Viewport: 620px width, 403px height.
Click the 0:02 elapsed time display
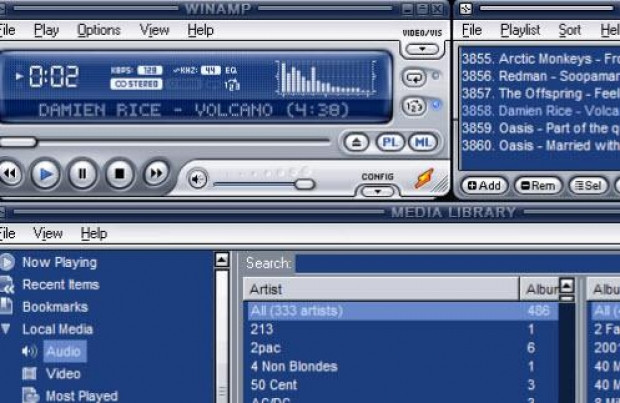point(53,76)
